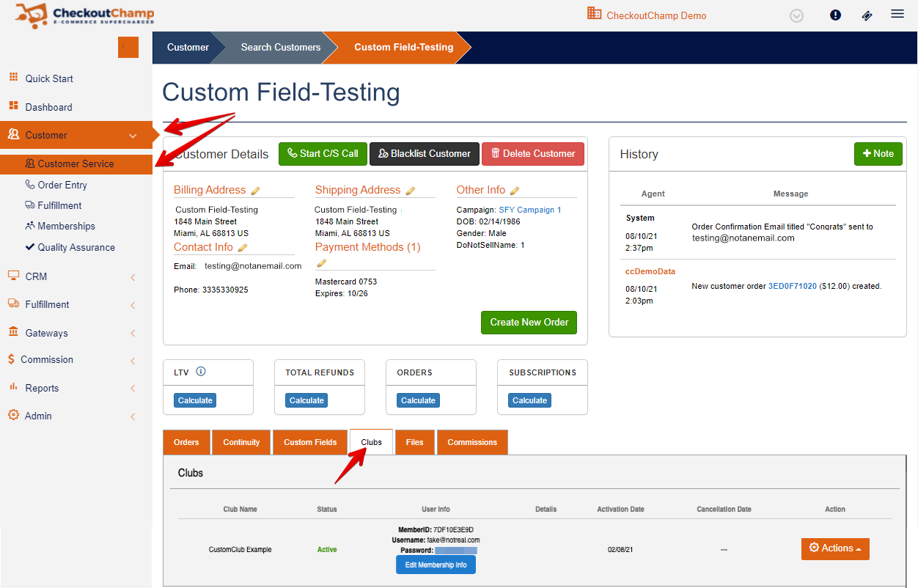Open order link 3ED0F71020
This screenshot has height=588, width=918.
[x=792, y=287]
